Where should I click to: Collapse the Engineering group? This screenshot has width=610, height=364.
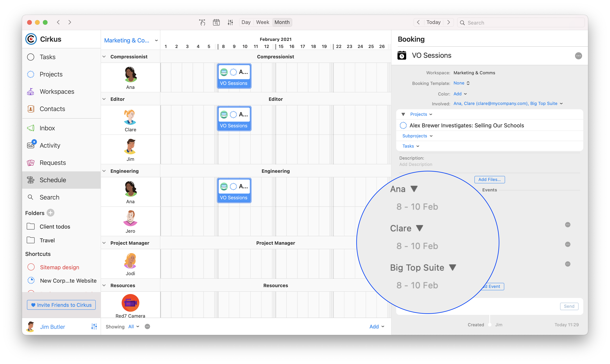tap(104, 171)
